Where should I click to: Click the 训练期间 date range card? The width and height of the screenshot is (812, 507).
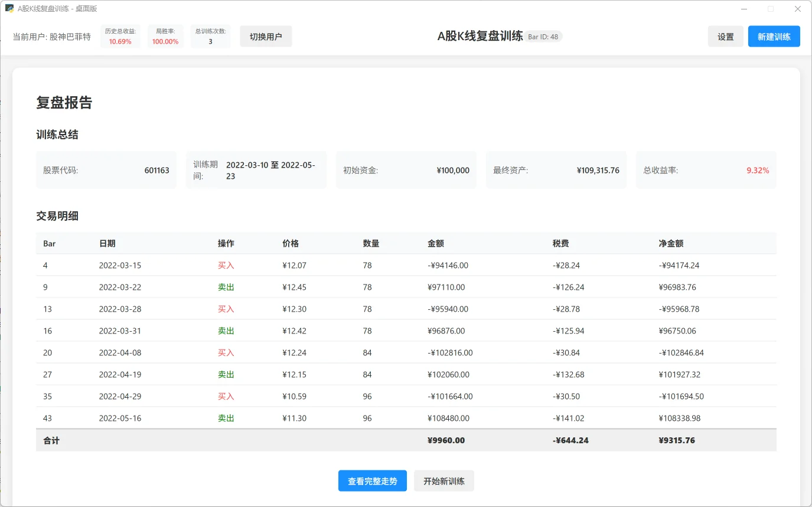pyautogui.click(x=256, y=170)
